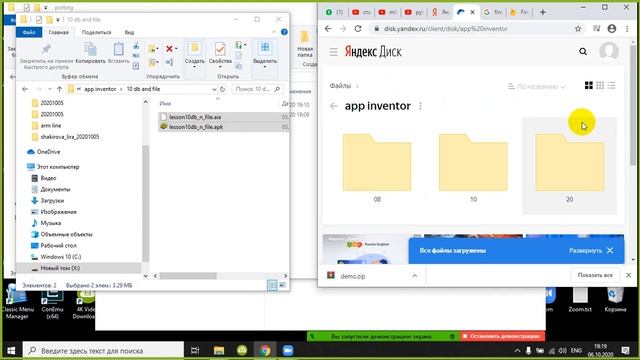Viewport: 640px width, 360px height.
Task: Open folder 08 in Yandex Disk
Action: [377, 167]
